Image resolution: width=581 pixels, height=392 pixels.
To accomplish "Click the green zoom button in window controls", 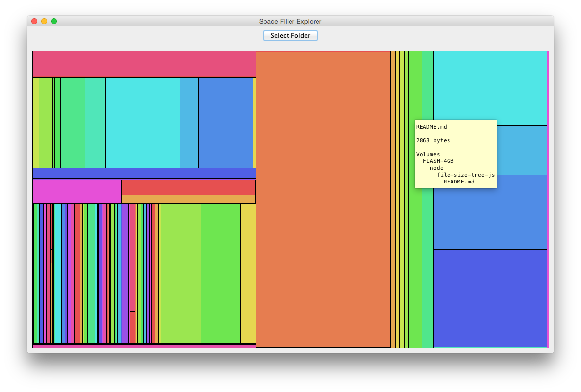I will pos(53,21).
